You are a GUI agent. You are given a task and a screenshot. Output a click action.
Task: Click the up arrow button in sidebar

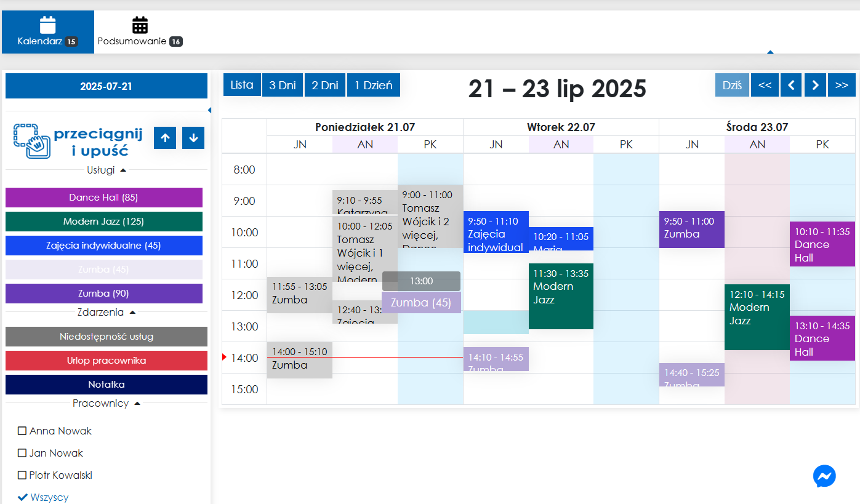click(x=165, y=138)
